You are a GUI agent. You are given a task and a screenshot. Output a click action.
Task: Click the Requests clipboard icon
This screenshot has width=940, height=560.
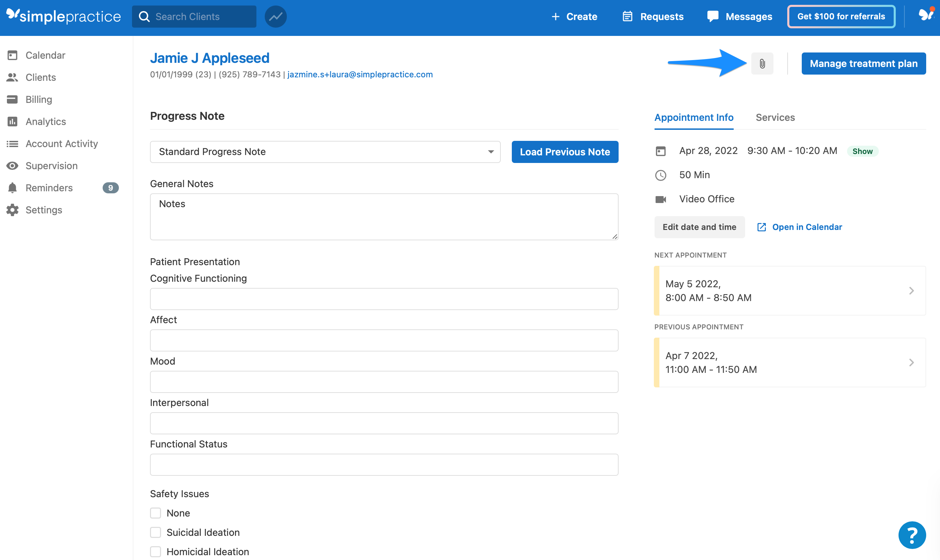627,16
